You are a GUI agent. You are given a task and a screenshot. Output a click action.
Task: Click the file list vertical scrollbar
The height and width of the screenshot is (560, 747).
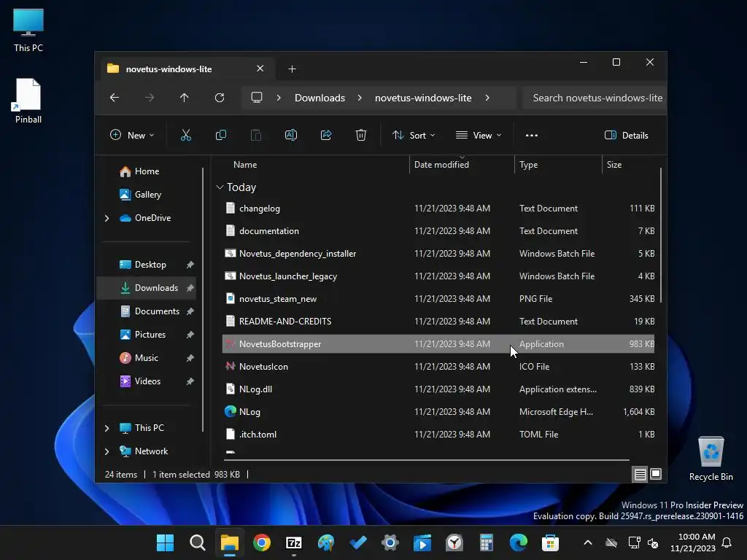point(661,236)
